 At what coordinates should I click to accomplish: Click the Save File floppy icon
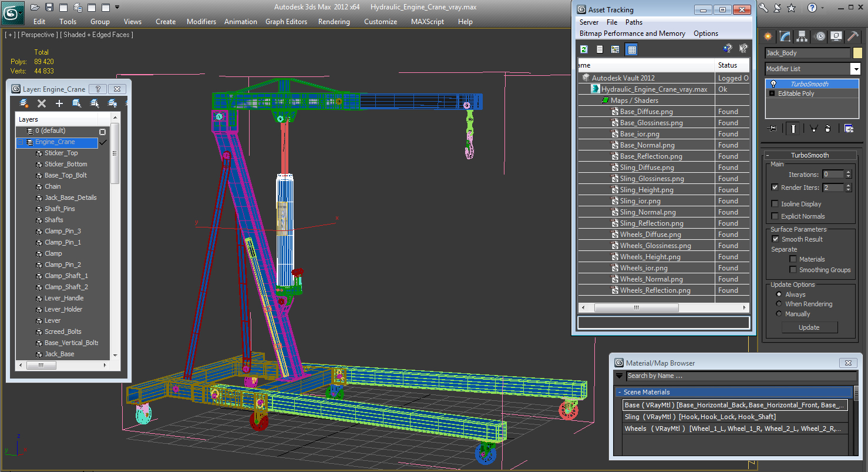point(49,7)
